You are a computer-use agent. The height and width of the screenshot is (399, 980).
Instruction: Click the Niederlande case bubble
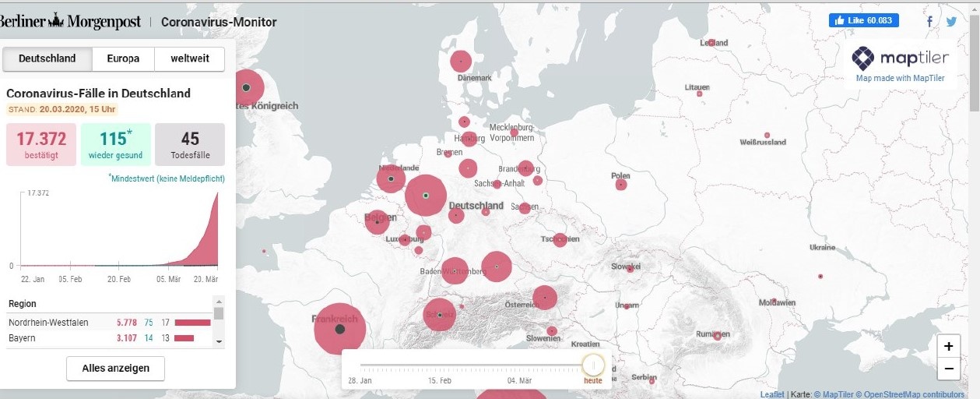391,178
